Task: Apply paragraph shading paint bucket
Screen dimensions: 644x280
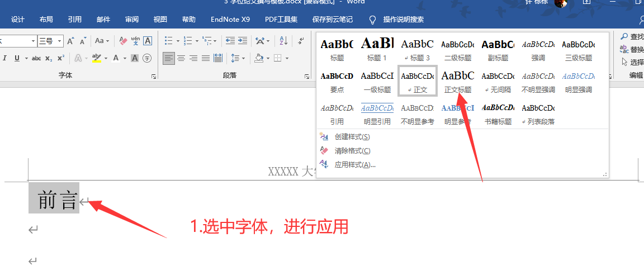Action: pyautogui.click(x=259, y=58)
